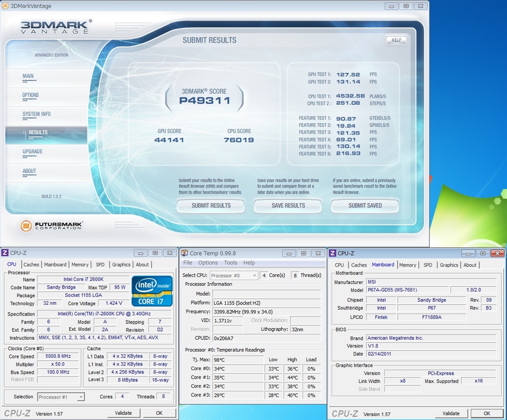Viewport: 507px width, 420px height.
Task: Open the Select CPU dropdown in Core Temp
Action: click(234, 276)
